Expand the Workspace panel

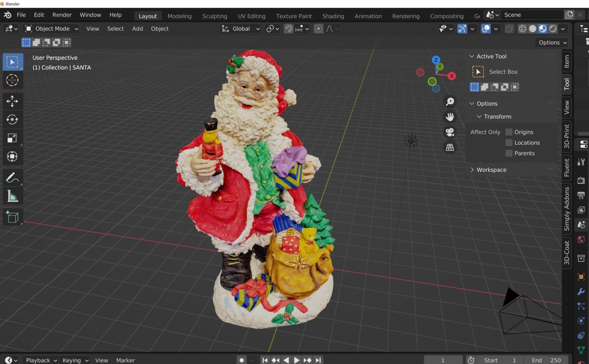(x=491, y=170)
